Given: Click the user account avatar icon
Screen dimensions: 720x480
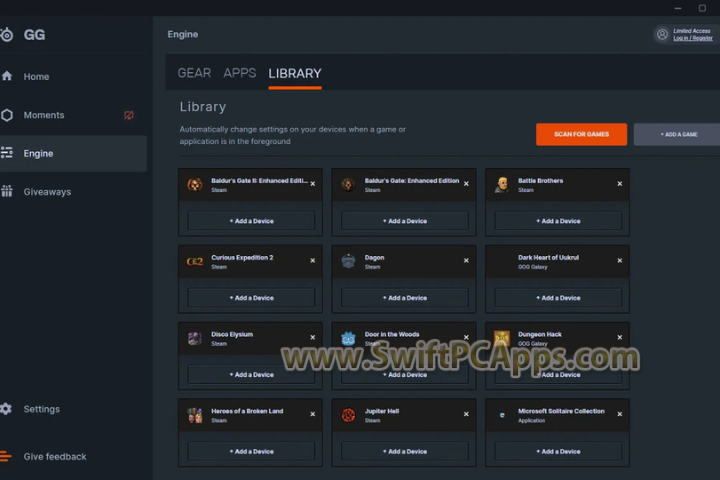Looking at the screenshot, I should point(662,34).
